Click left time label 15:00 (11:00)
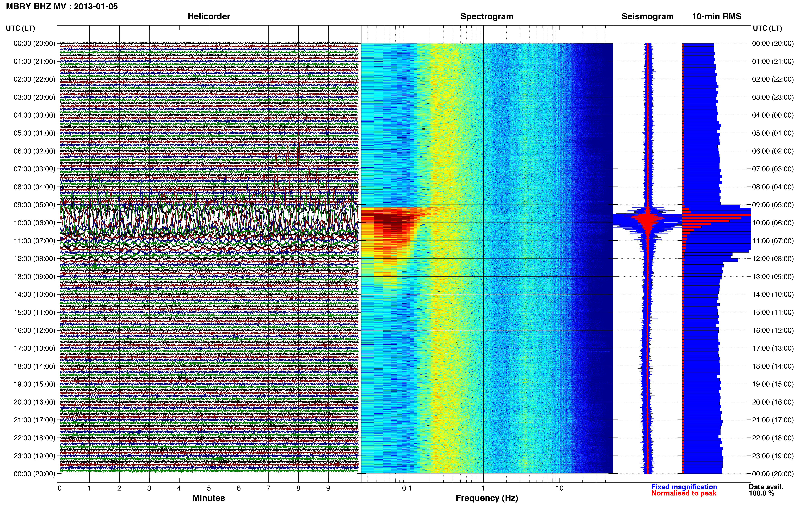Image resolution: width=812 pixels, height=508 pixels. [x=34, y=312]
